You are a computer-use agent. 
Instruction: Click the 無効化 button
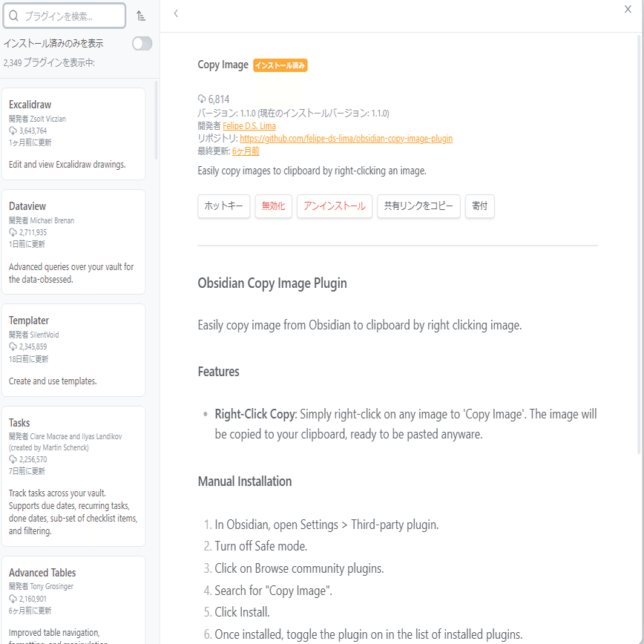tap(274, 206)
